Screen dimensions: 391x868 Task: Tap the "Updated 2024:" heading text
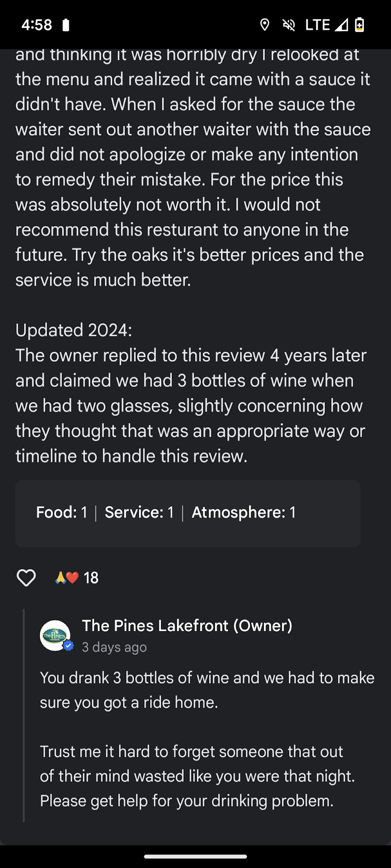tap(74, 330)
